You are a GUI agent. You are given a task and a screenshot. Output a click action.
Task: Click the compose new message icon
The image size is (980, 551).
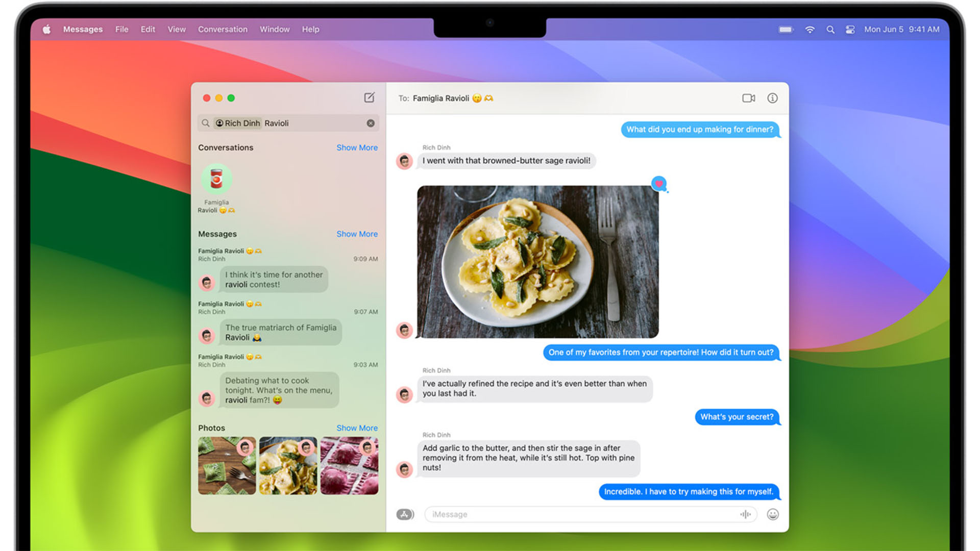point(369,97)
